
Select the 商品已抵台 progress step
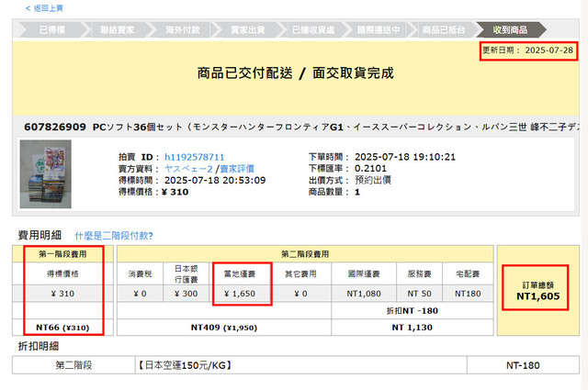(444, 30)
